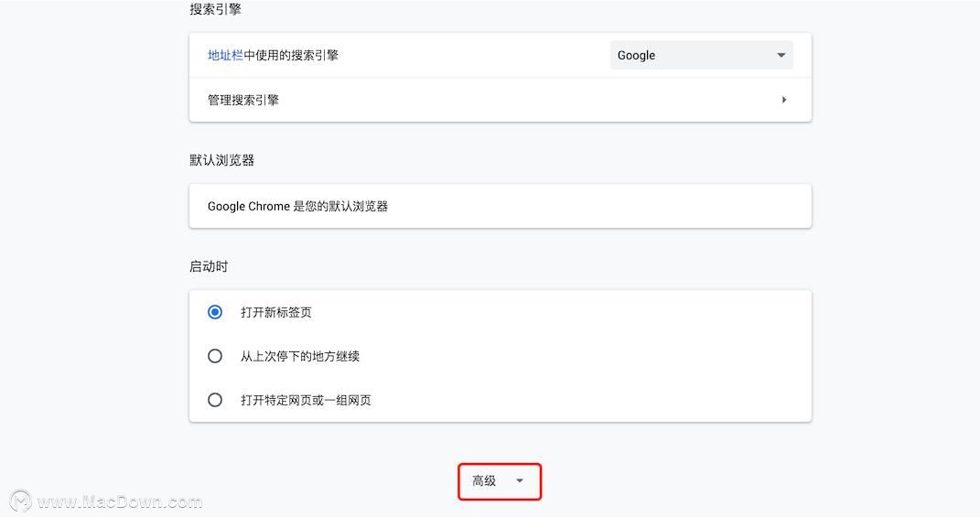Open the 管理搜索引擎 row
Image resolution: width=980 pixels, height=517 pixels.
(x=500, y=100)
